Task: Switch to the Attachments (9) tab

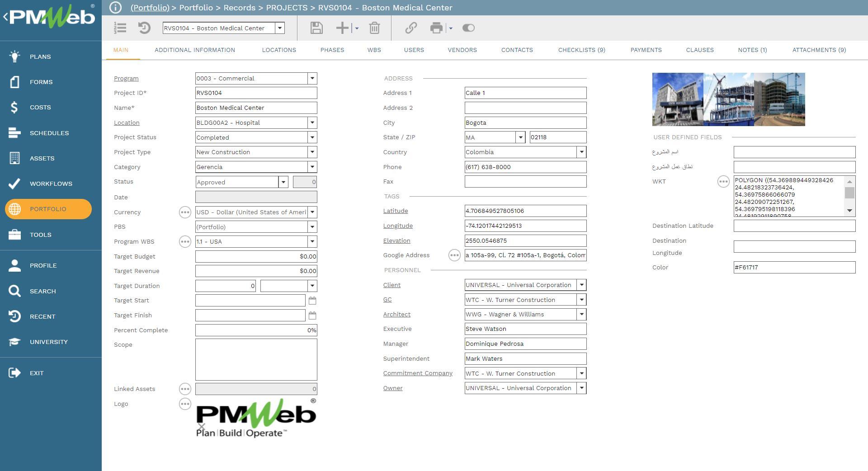Action: (x=819, y=50)
